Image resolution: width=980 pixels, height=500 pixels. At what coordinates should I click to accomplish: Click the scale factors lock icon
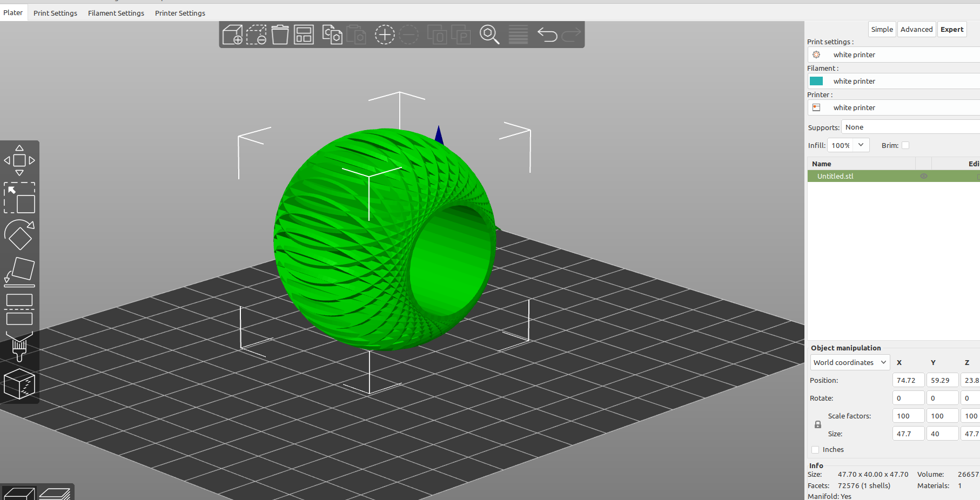tap(818, 425)
